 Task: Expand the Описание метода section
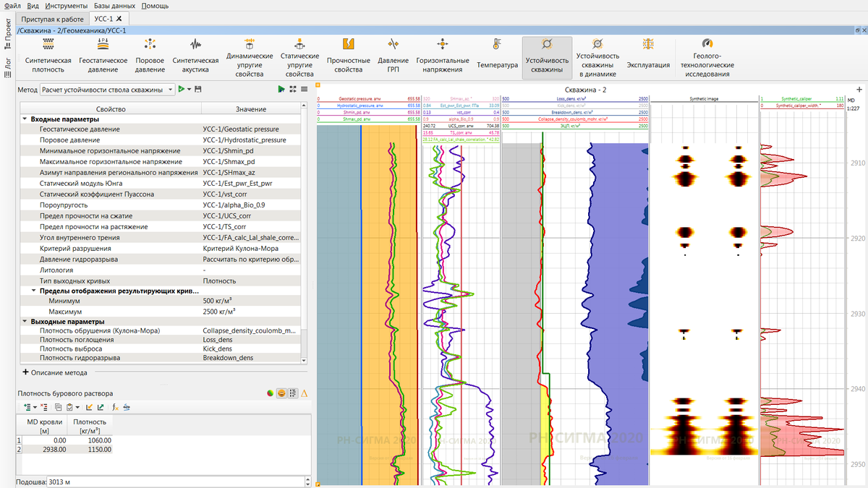26,372
